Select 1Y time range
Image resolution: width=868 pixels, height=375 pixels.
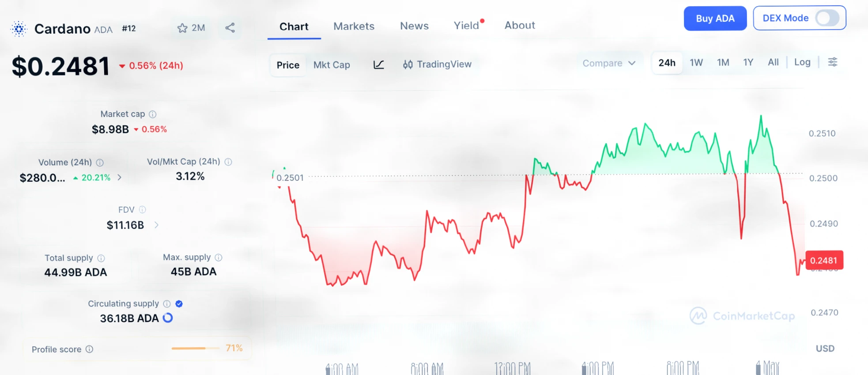(748, 63)
